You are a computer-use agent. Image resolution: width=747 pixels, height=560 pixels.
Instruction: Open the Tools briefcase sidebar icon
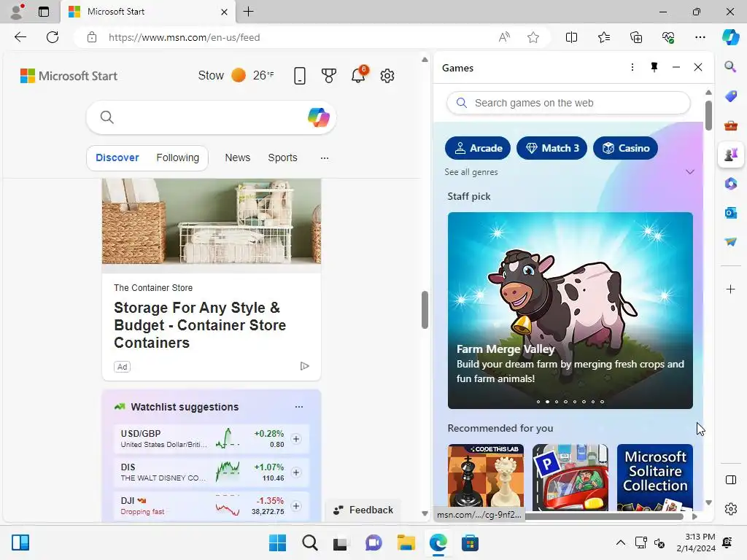pyautogui.click(x=730, y=125)
